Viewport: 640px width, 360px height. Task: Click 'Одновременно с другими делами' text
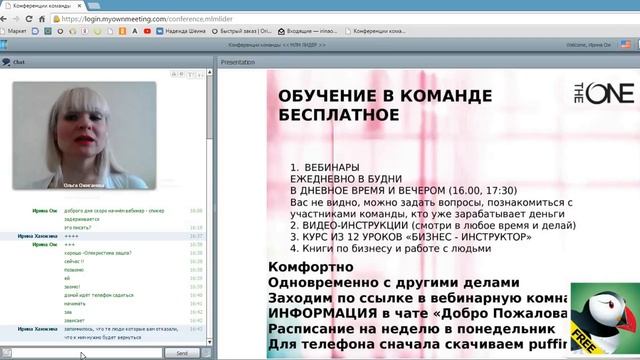coord(394,283)
